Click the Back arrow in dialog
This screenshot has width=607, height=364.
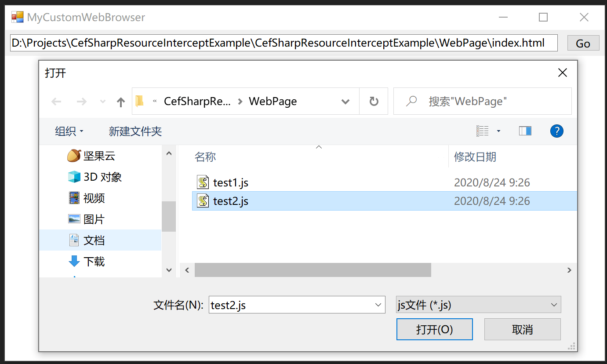[x=56, y=102]
